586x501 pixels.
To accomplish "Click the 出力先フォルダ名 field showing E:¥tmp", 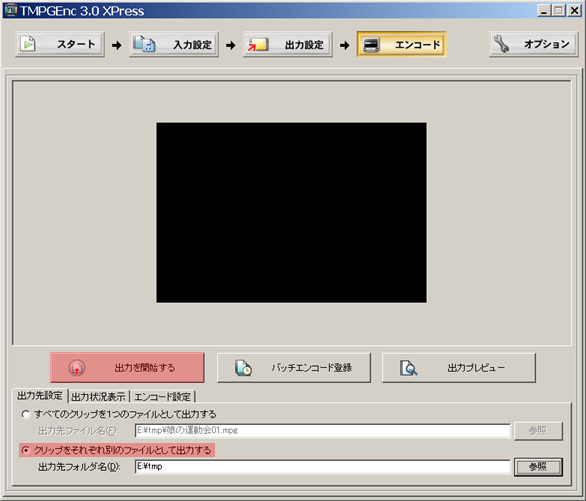I will point(323,466).
